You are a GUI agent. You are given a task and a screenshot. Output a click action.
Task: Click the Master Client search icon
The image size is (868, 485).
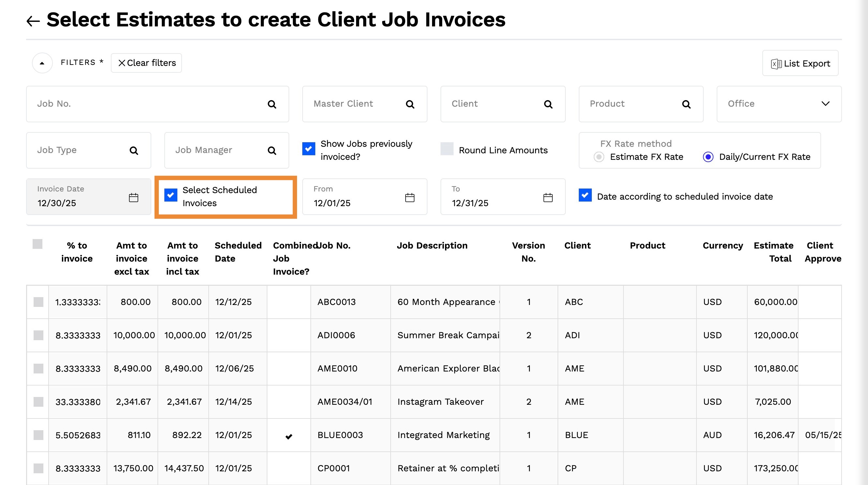[x=410, y=104]
